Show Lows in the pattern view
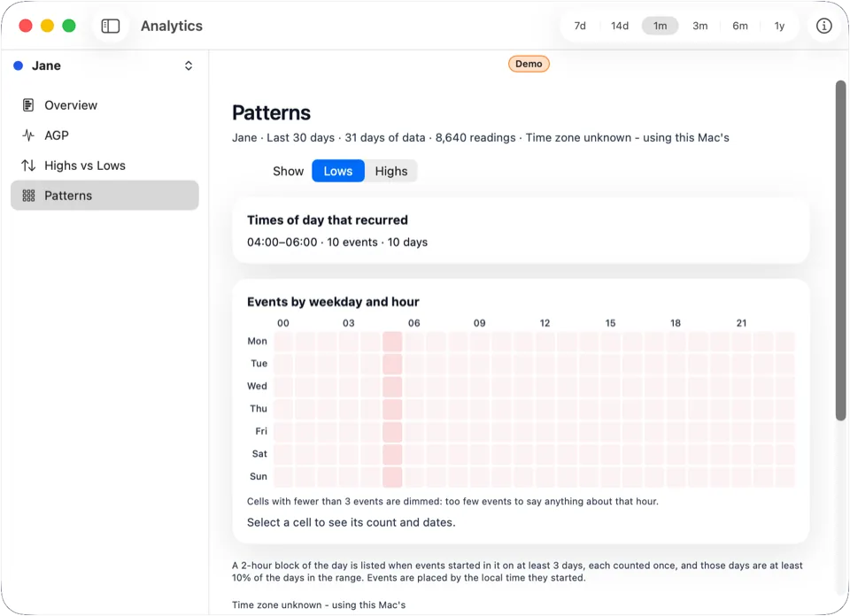 337,171
